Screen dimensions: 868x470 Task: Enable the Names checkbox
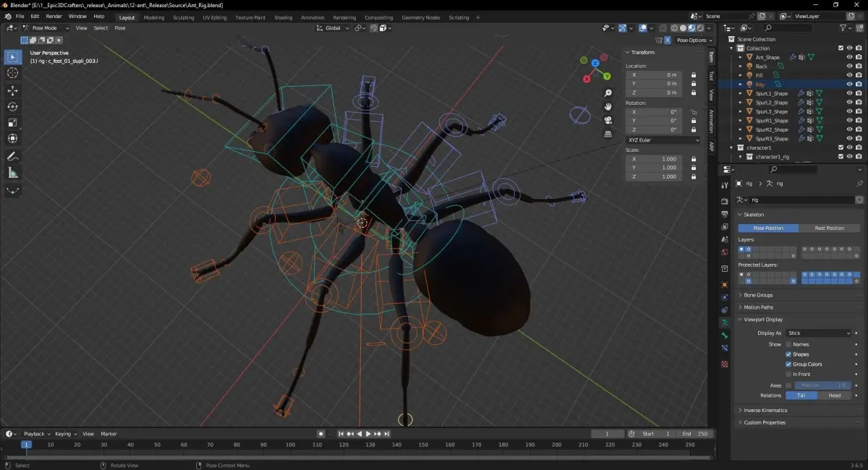(x=788, y=344)
